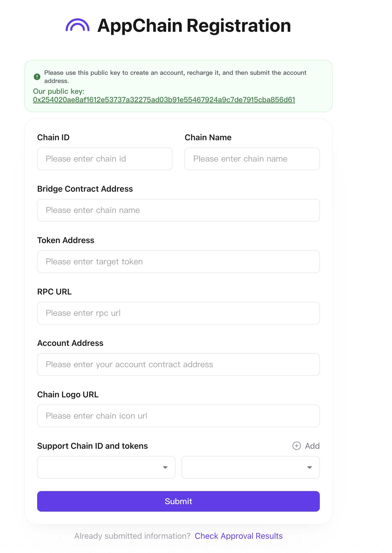This screenshot has height=553, width=392.
Task: Click the Add control for supported tokens
Action: 306,446
